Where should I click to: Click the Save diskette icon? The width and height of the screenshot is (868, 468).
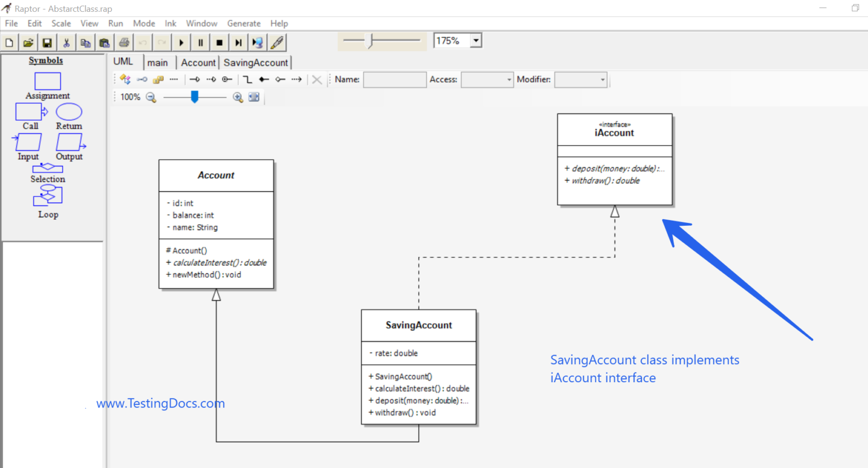47,42
